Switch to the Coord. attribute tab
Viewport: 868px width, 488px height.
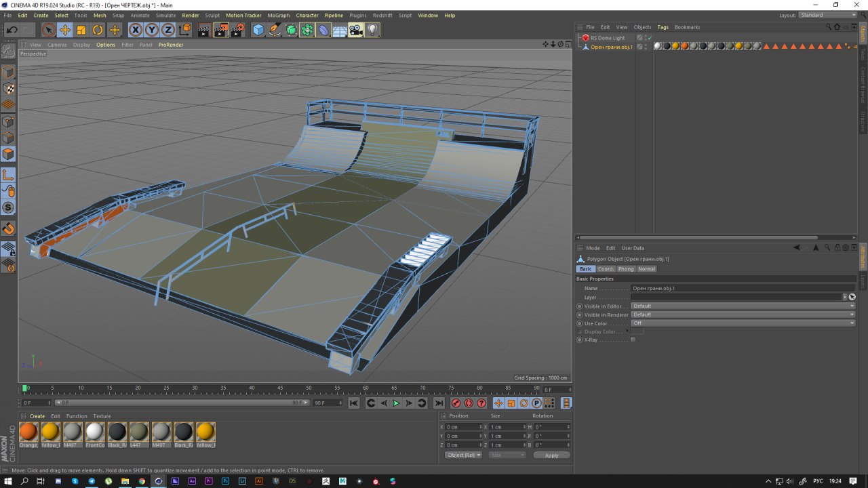click(606, 269)
